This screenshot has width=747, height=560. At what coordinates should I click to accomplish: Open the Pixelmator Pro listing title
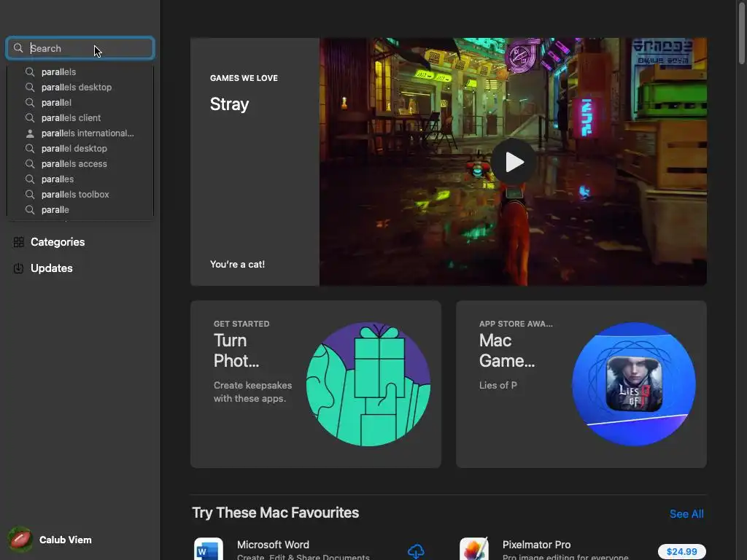[x=536, y=544]
